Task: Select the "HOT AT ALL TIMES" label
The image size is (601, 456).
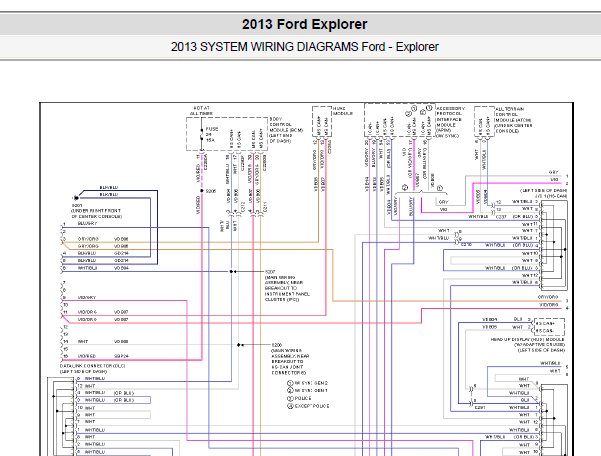Action: [x=201, y=111]
